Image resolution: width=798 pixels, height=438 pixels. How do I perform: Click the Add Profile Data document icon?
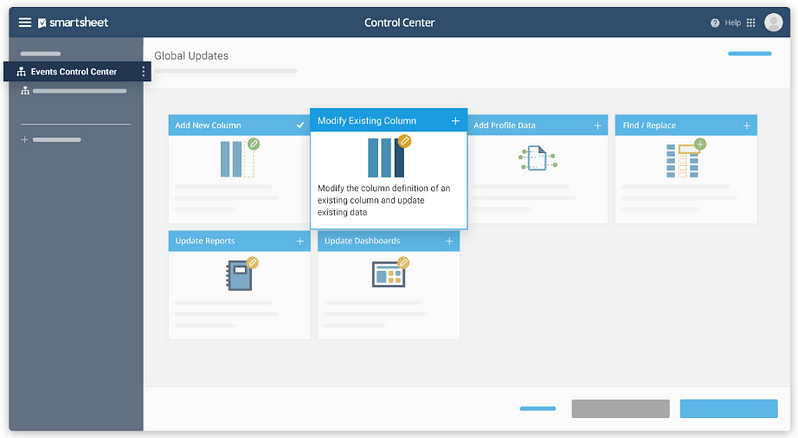click(x=537, y=158)
